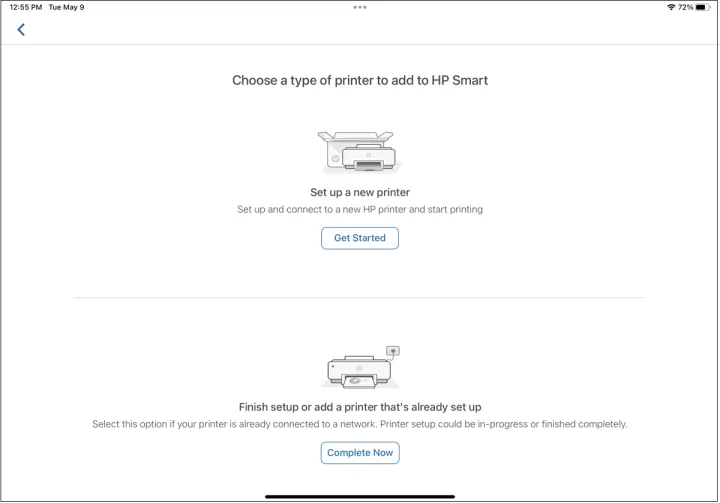Tap the 12:55 PM clock

(x=23, y=7)
